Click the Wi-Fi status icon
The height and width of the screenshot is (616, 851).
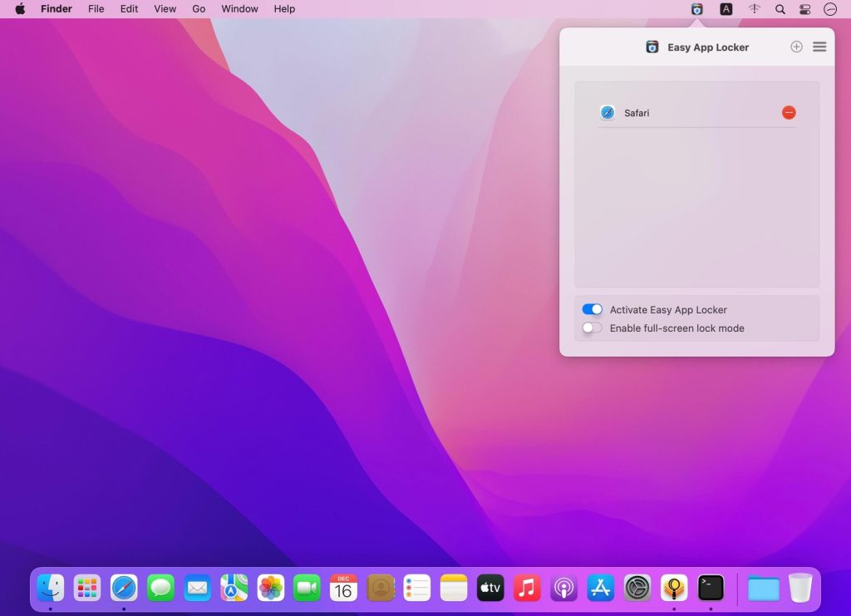755,9
